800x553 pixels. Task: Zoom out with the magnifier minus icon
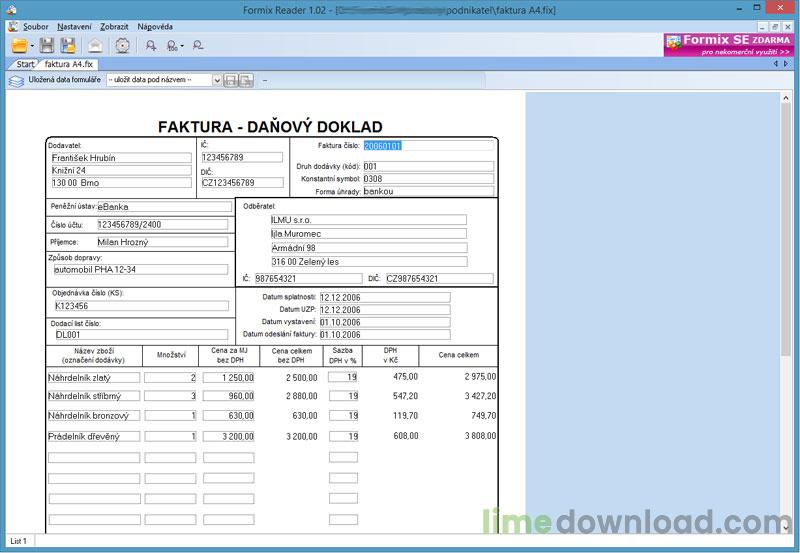coord(198,46)
